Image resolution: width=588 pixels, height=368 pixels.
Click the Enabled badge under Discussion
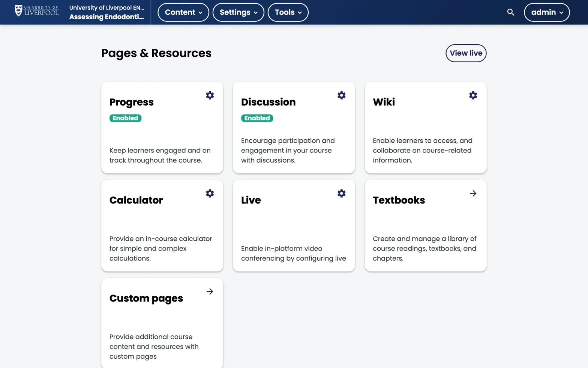(257, 118)
